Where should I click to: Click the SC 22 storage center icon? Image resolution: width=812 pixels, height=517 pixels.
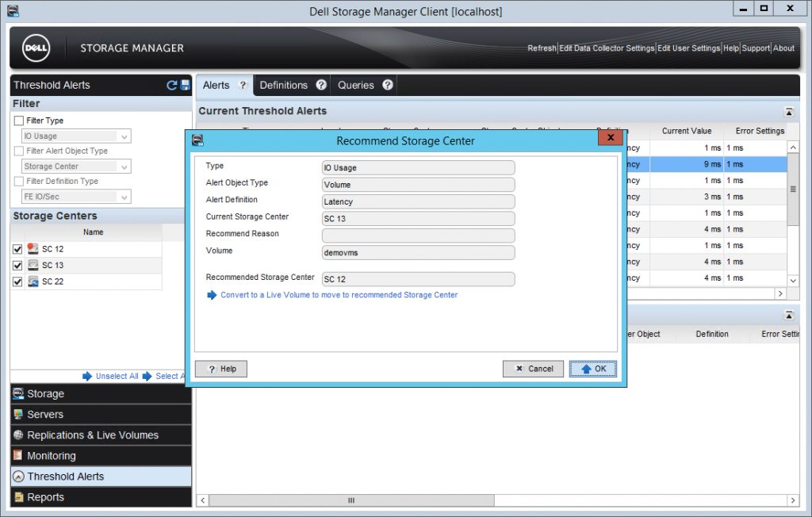33,281
